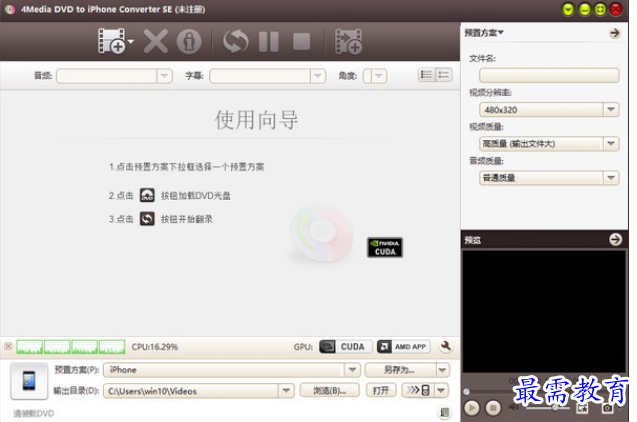This screenshot has width=637, height=422.
Task: Close the application with the red X button
Action: (x=616, y=9)
